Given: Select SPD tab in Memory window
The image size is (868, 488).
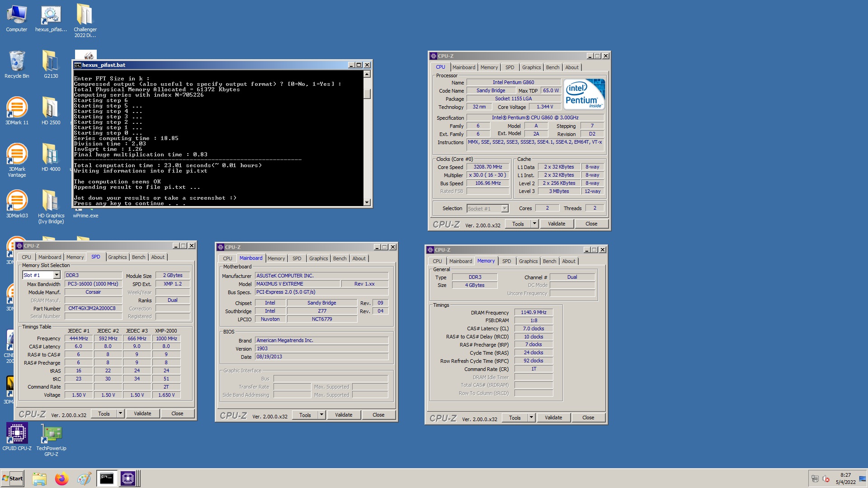Looking at the screenshot, I should click(x=506, y=261).
